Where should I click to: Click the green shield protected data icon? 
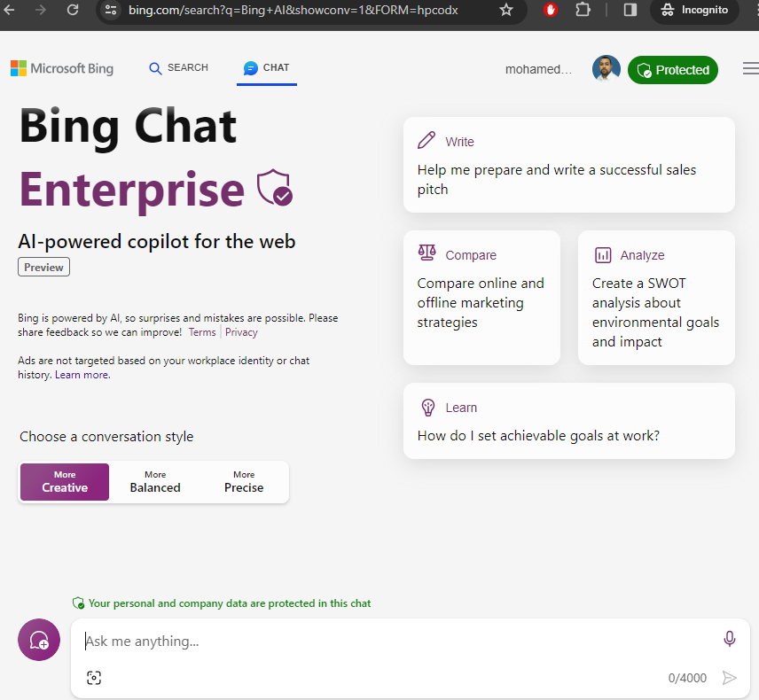[78, 603]
